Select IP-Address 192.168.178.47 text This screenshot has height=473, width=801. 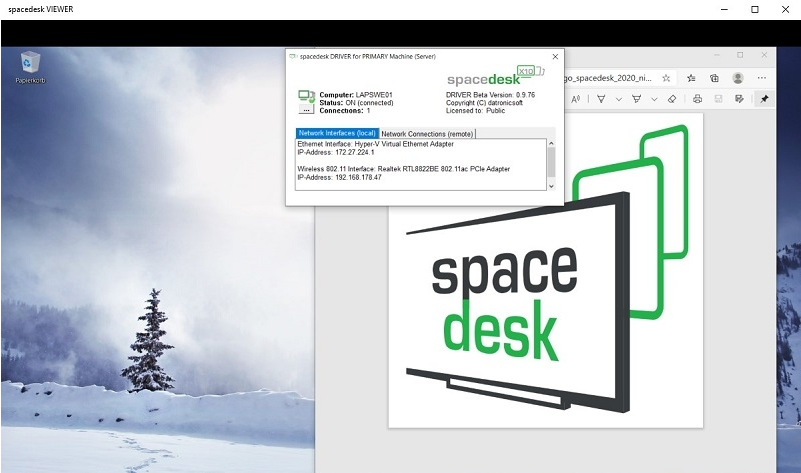click(339, 177)
